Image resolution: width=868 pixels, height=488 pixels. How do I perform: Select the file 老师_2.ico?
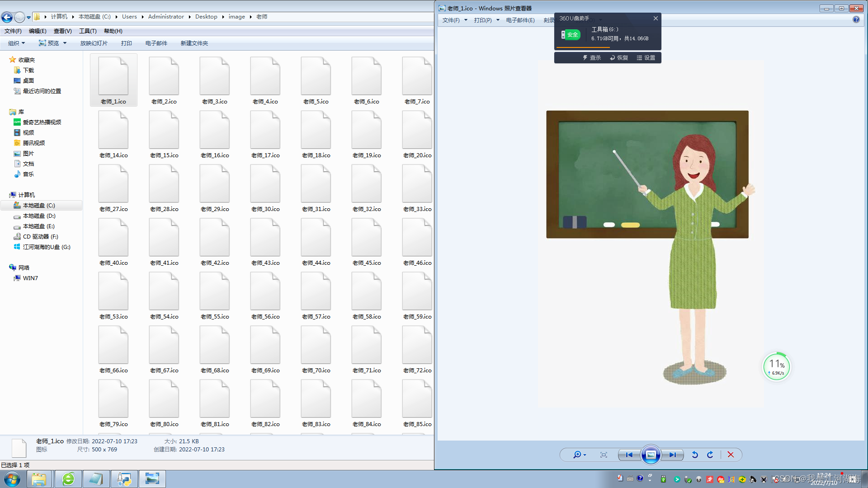[164, 80]
